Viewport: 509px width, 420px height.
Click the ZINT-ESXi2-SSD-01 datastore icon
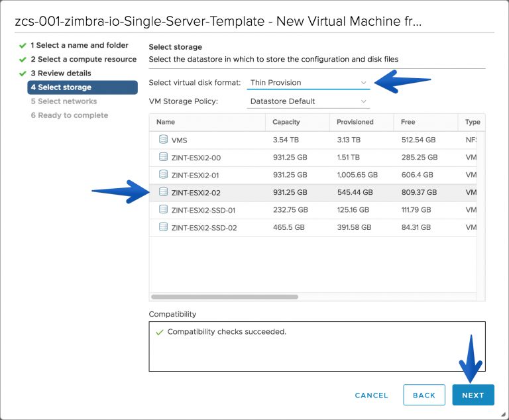click(x=163, y=210)
